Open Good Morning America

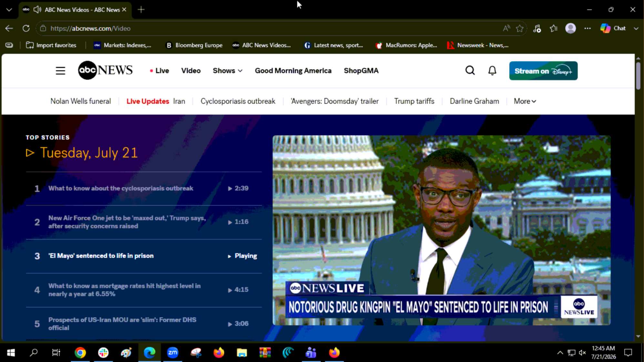pyautogui.click(x=293, y=71)
